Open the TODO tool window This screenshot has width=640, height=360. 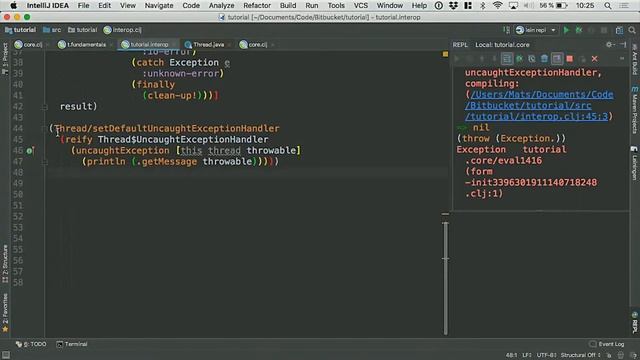tap(31, 344)
